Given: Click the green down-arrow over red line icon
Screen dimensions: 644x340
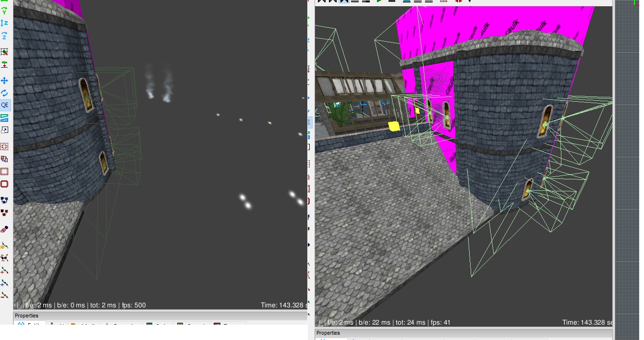Looking at the screenshot, I should [x=4, y=64].
